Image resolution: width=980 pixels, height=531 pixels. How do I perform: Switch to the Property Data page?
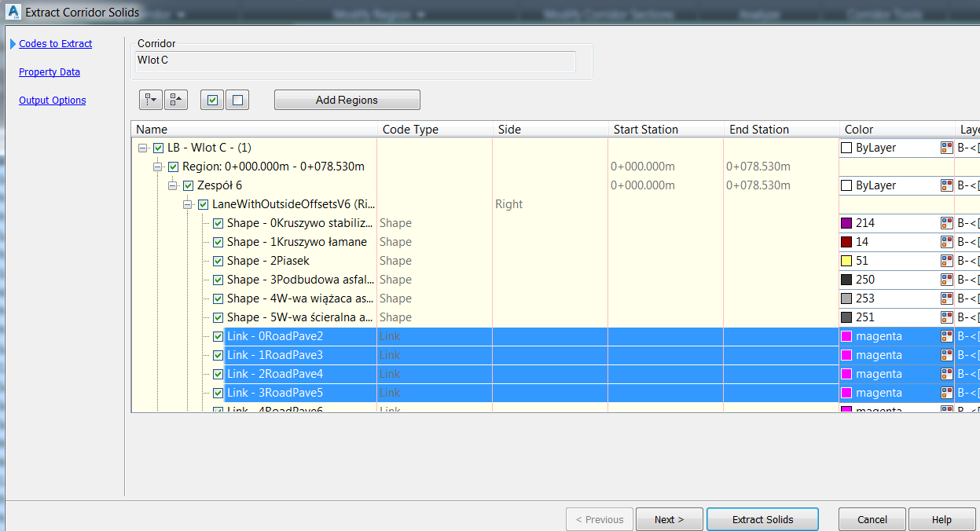point(49,71)
